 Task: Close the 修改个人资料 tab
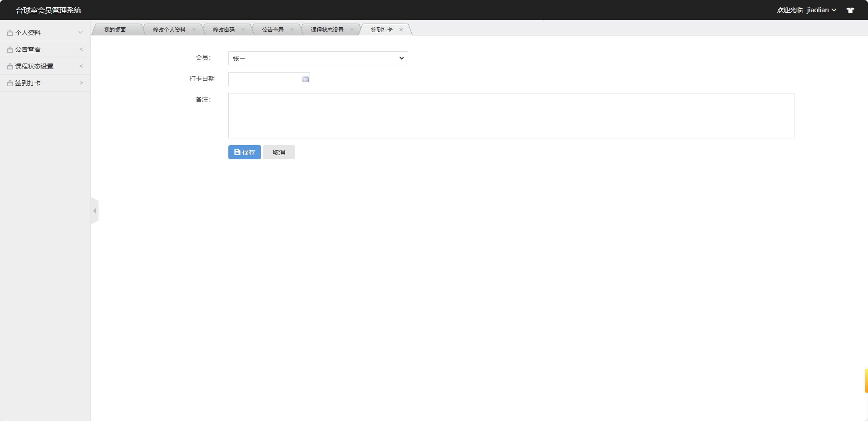coord(194,29)
